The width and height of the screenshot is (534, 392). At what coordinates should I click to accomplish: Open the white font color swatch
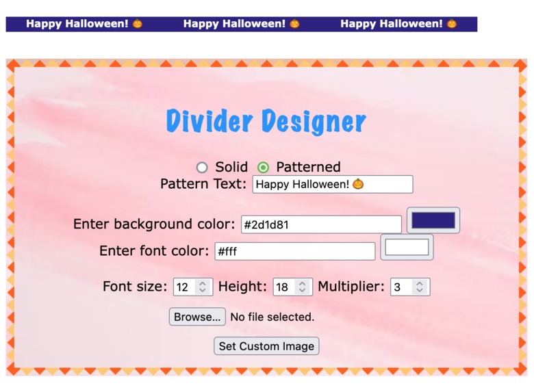click(407, 247)
